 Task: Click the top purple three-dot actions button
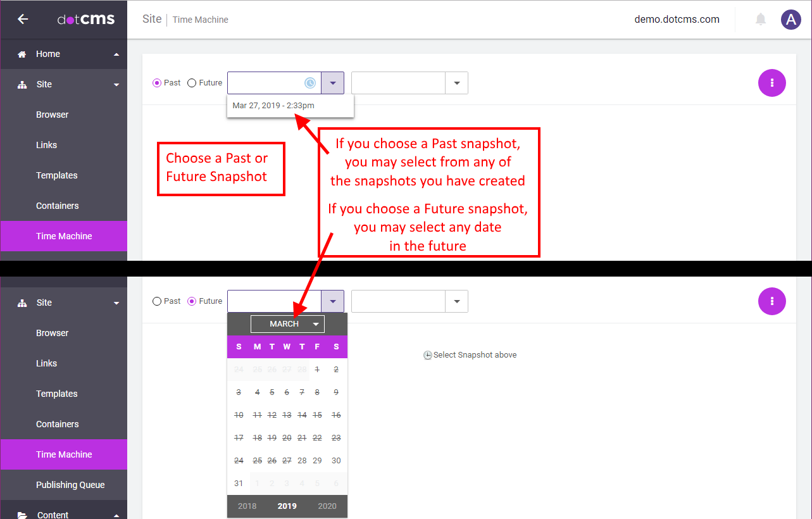click(x=771, y=83)
